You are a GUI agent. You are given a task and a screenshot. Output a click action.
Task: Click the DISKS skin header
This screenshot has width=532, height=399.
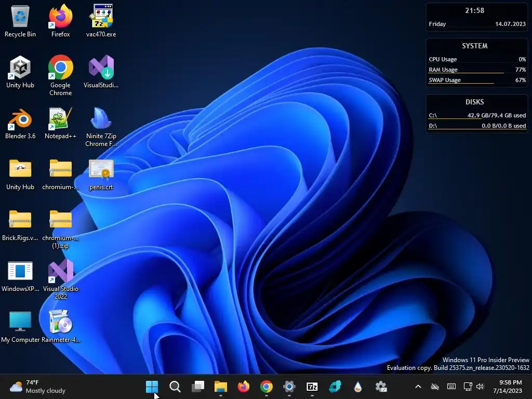pos(475,102)
